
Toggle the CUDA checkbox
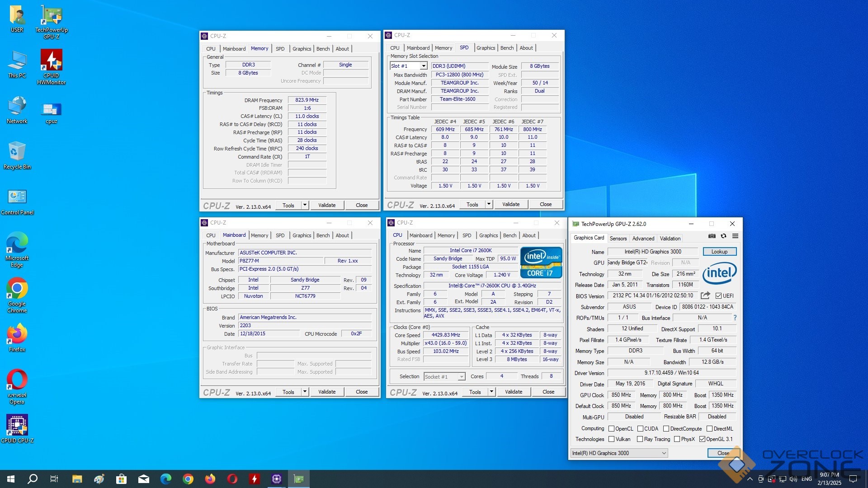coord(640,429)
